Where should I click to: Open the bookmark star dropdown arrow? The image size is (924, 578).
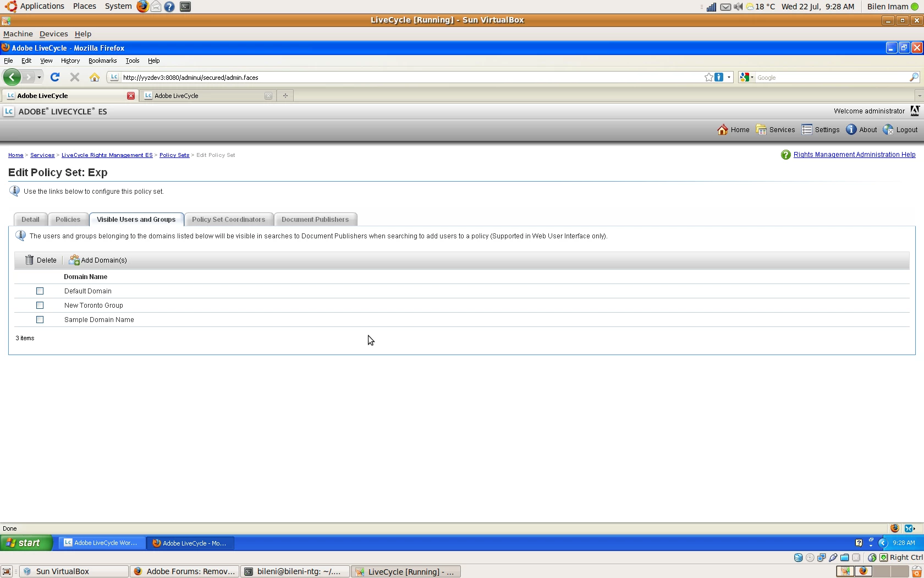729,78
